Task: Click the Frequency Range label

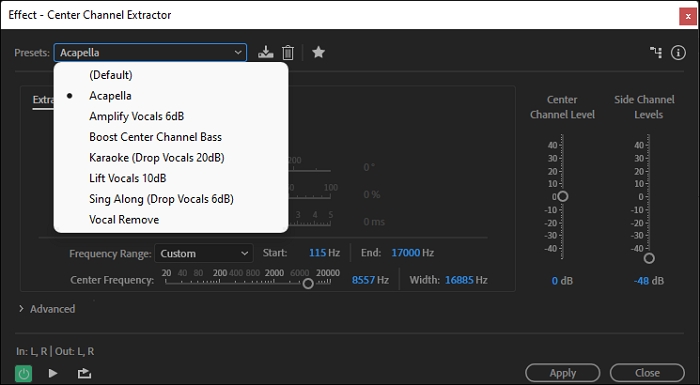Action: point(110,254)
